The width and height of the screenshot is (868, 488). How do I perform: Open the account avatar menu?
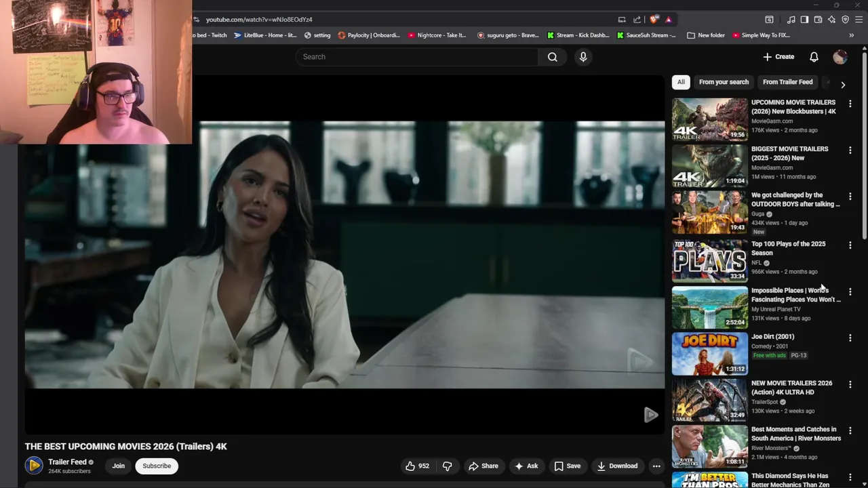[x=840, y=57]
